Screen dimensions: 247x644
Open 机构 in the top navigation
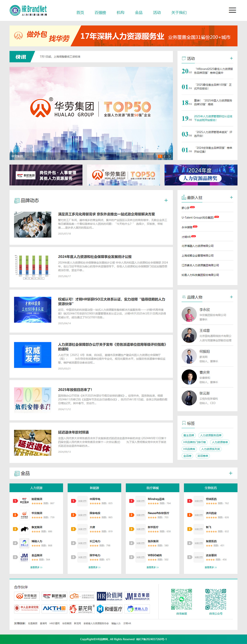(120, 13)
